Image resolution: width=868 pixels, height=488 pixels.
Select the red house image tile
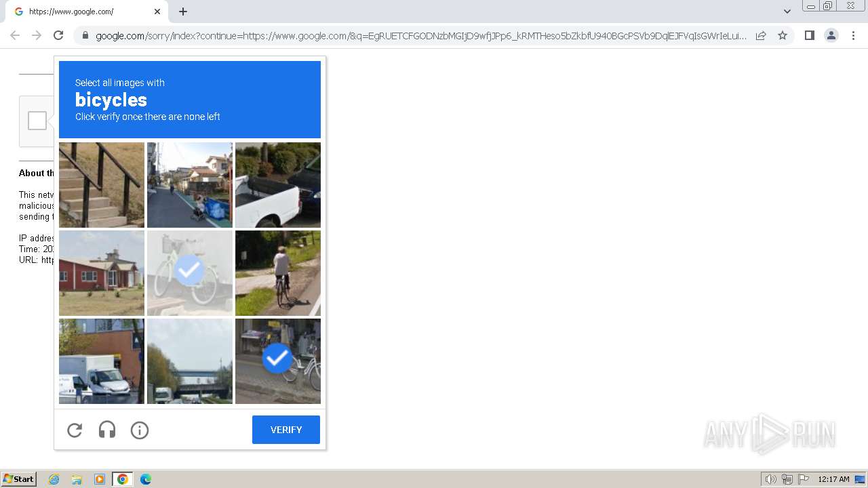pos(102,273)
